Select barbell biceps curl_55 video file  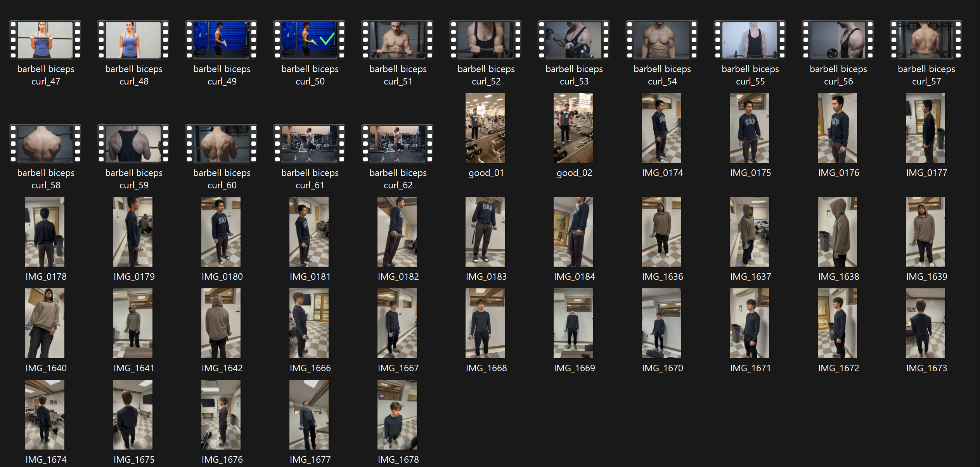750,40
